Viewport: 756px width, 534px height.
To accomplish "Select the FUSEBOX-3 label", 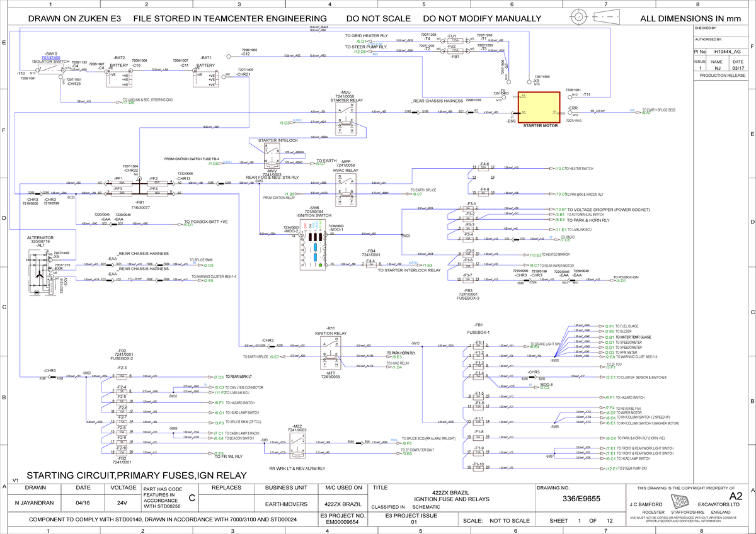I will coord(468,298).
